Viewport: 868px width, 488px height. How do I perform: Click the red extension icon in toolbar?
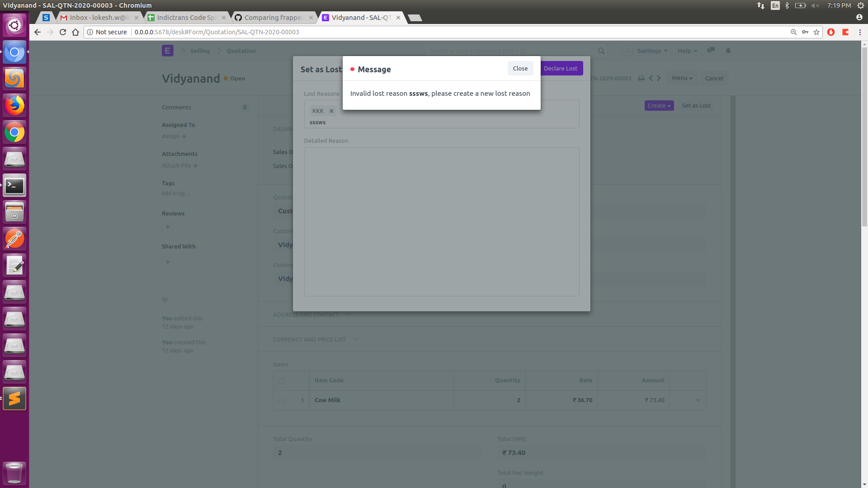(831, 32)
